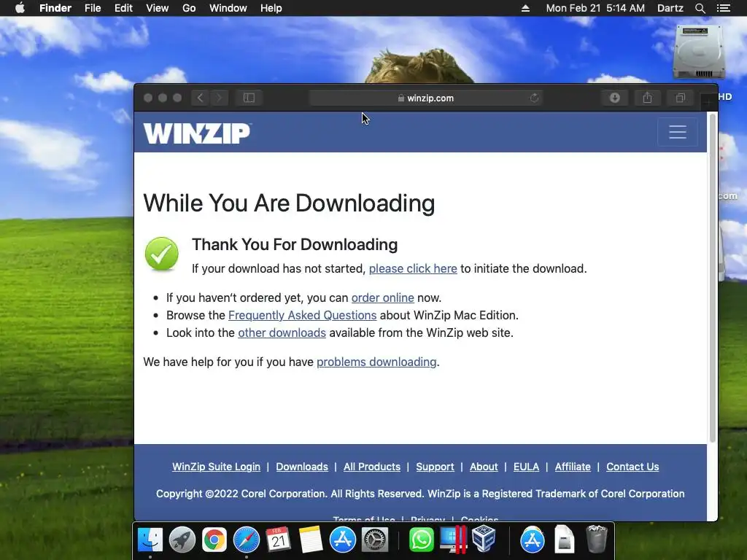Open the App Store icon beside VirtualBox in the Dock
747x560 pixels.
pyautogui.click(x=532, y=540)
